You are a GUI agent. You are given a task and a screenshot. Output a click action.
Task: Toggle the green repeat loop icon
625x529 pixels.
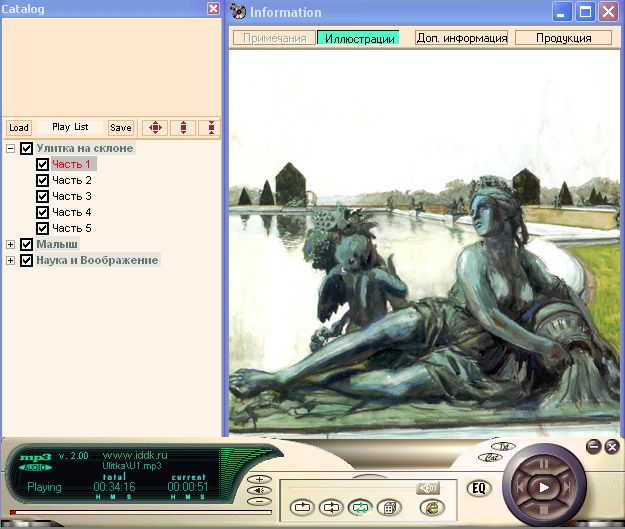coord(360,507)
